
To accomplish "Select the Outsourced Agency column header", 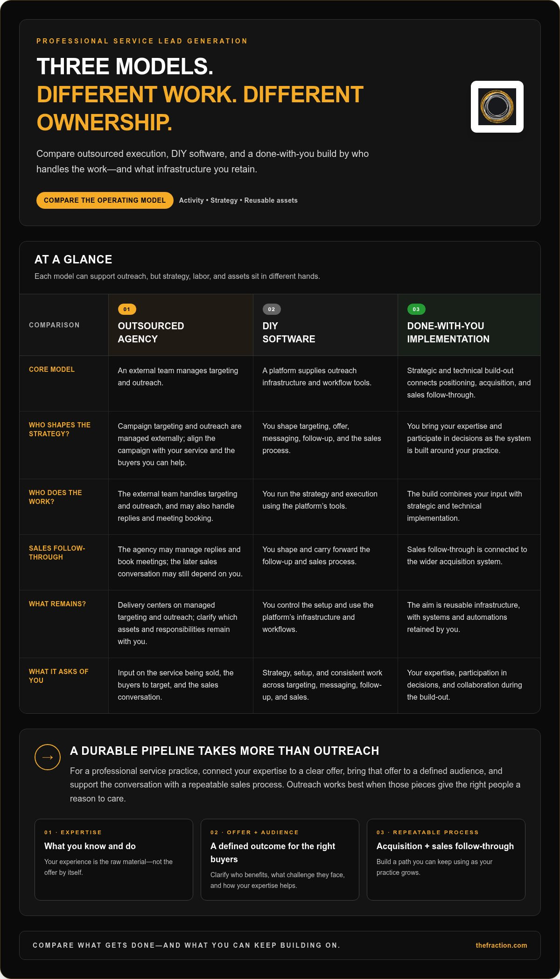I will 181,325.
